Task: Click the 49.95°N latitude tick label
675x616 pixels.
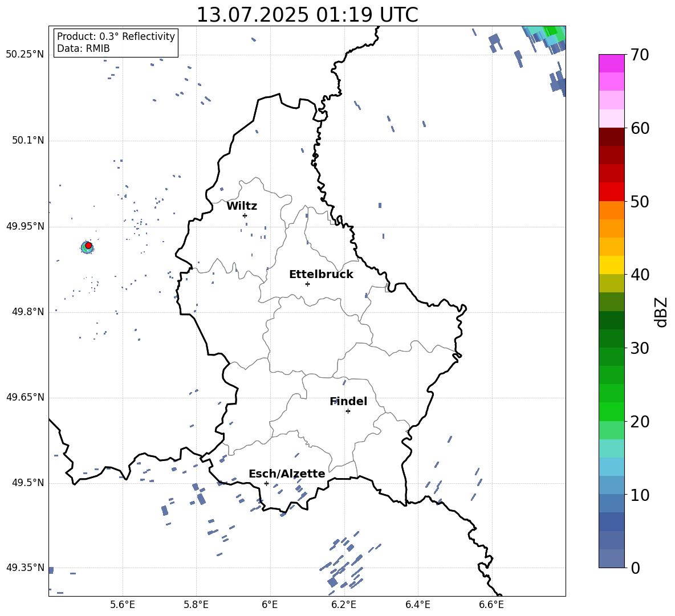Action: 25,226
